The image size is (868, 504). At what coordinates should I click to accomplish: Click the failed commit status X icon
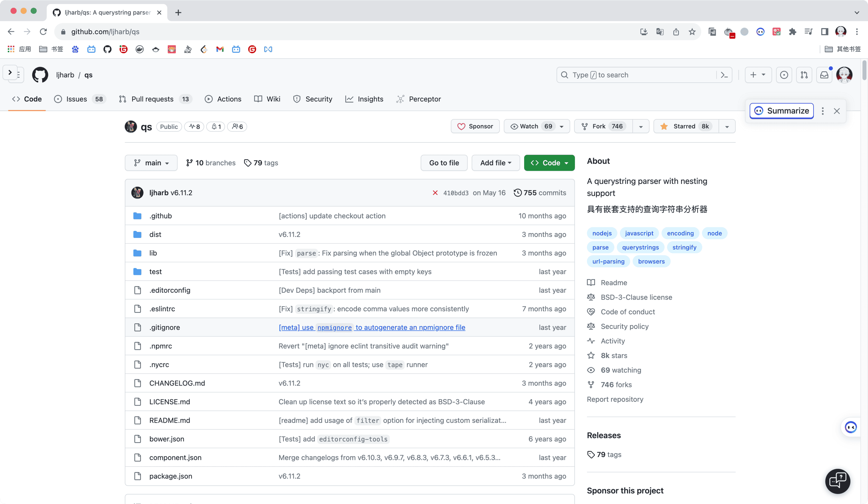click(x=435, y=193)
